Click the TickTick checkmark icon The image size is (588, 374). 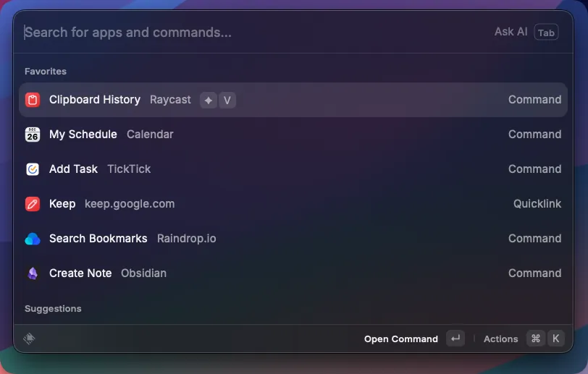point(33,169)
